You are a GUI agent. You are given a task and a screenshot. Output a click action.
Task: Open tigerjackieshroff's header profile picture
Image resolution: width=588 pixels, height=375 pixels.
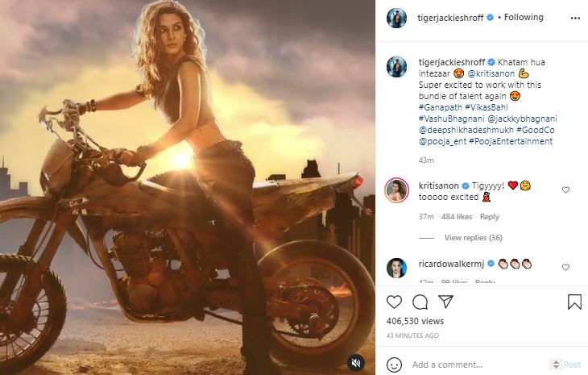pyautogui.click(x=395, y=18)
